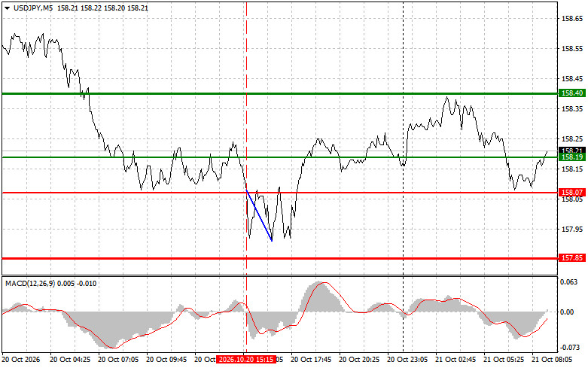Click the 21 Oct 02:45 time label
Viewport: 588px width, 368px height.
point(455,360)
